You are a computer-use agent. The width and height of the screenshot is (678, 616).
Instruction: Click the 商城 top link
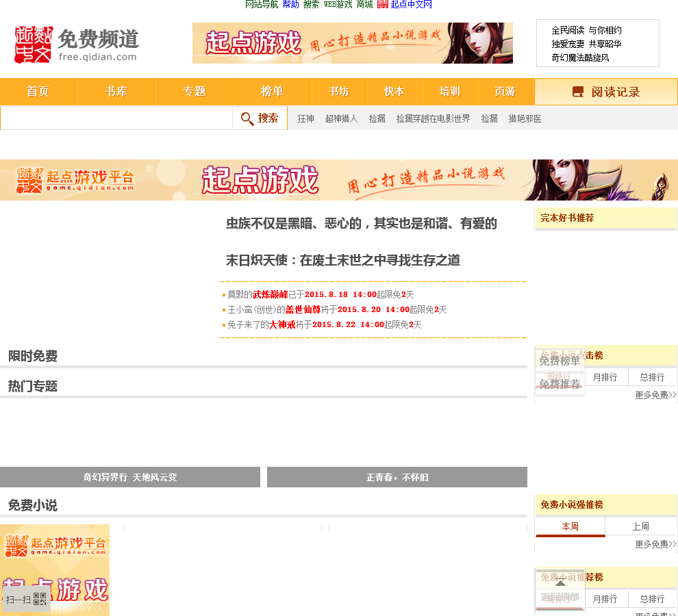364,4
